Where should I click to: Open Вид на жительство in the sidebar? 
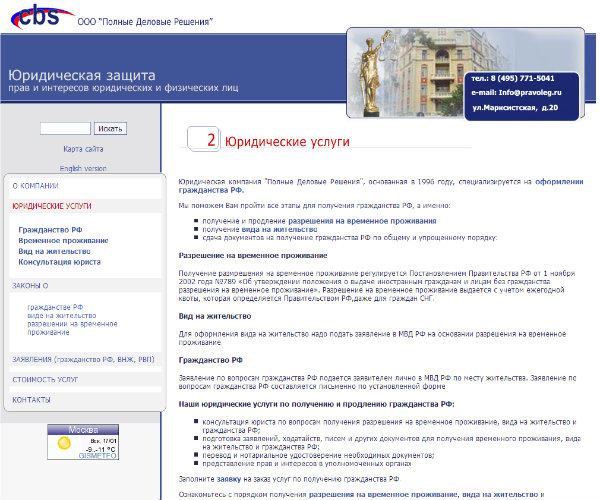click(54, 251)
